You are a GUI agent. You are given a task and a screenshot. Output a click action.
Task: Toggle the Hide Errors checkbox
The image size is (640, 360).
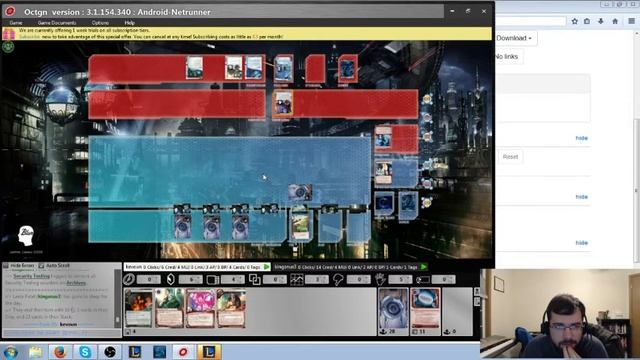pyautogui.click(x=6, y=266)
